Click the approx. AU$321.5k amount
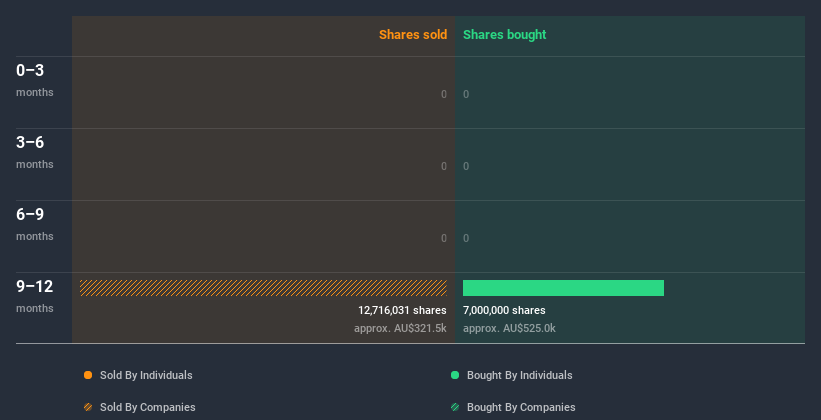Viewport: 821px width, 420px height. click(400, 328)
